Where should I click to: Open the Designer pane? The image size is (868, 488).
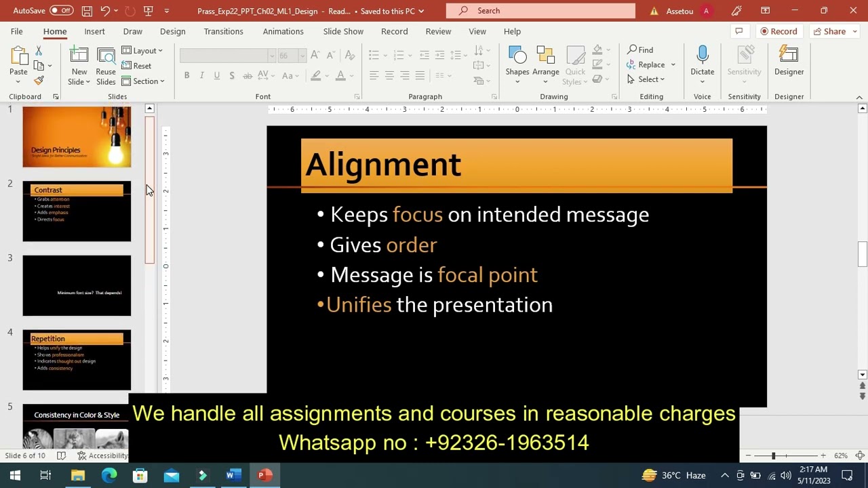point(789,61)
